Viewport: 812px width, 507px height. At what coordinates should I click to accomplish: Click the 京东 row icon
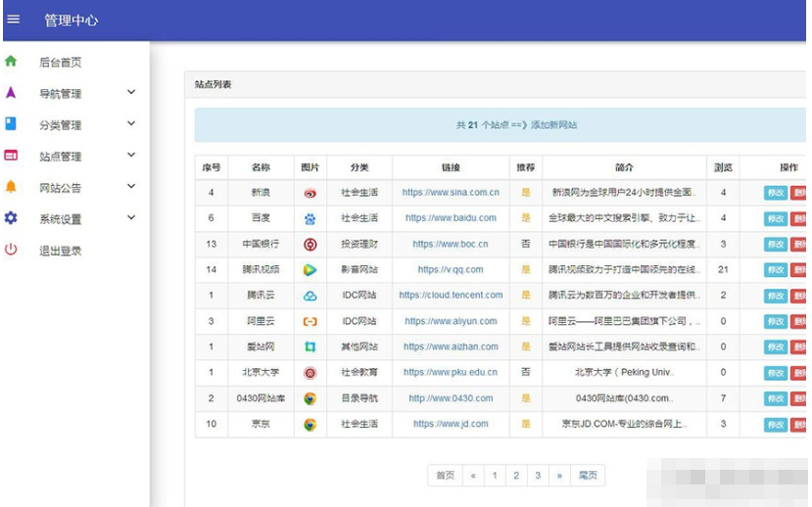pyautogui.click(x=310, y=424)
